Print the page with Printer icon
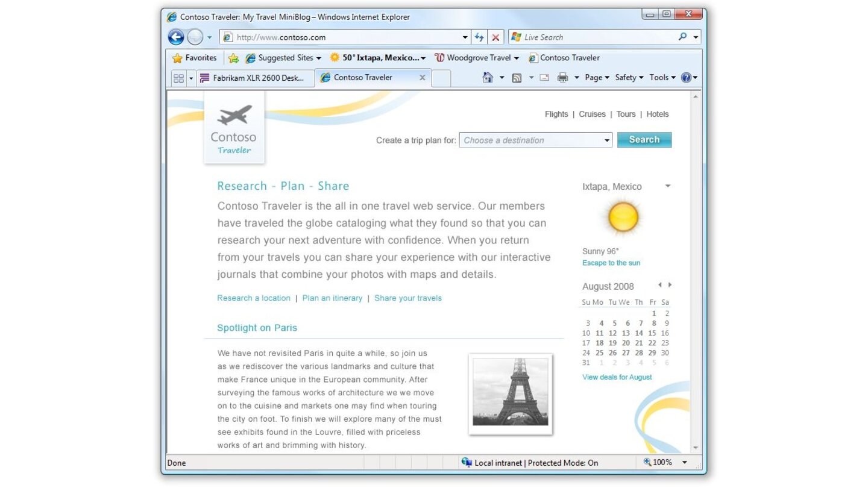 point(563,78)
